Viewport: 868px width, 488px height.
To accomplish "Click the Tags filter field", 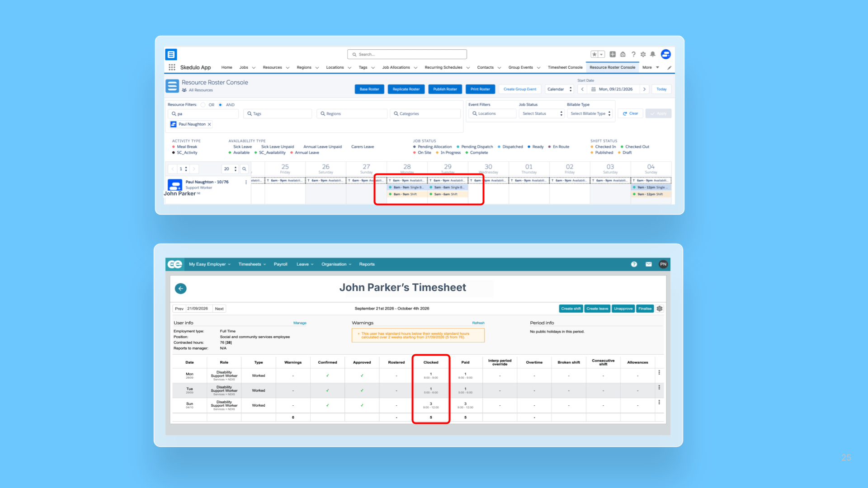I will 278,114.
